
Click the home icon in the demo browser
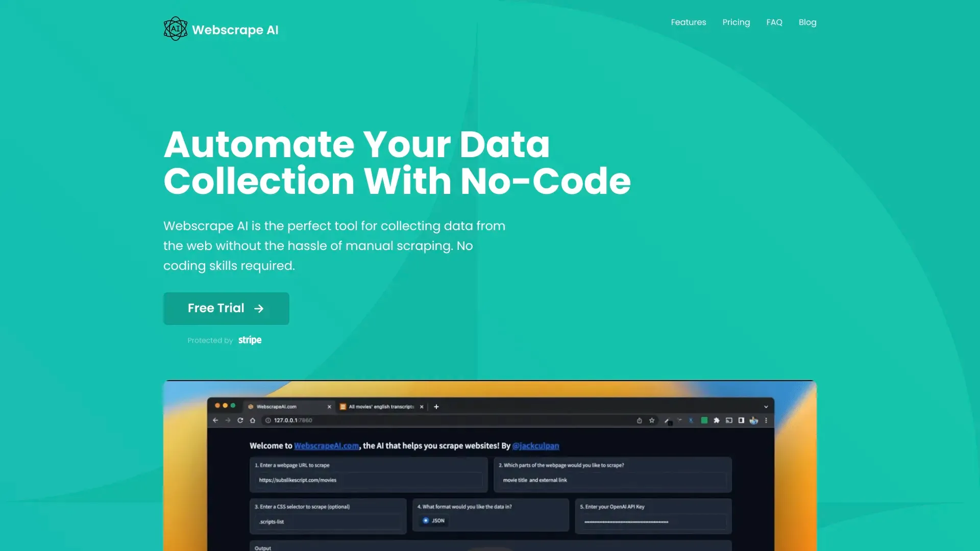[x=252, y=420]
